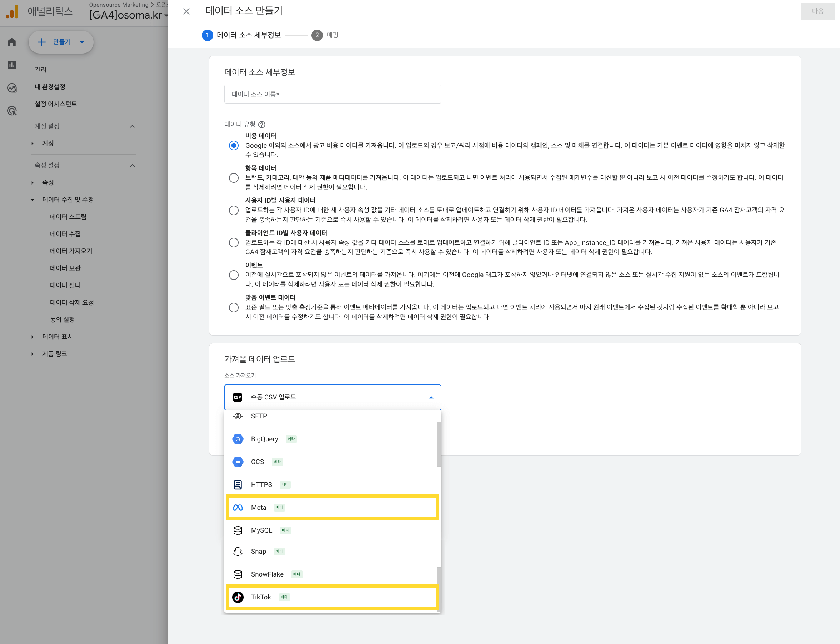Open 데이터 가져오기 in sidebar

click(71, 251)
